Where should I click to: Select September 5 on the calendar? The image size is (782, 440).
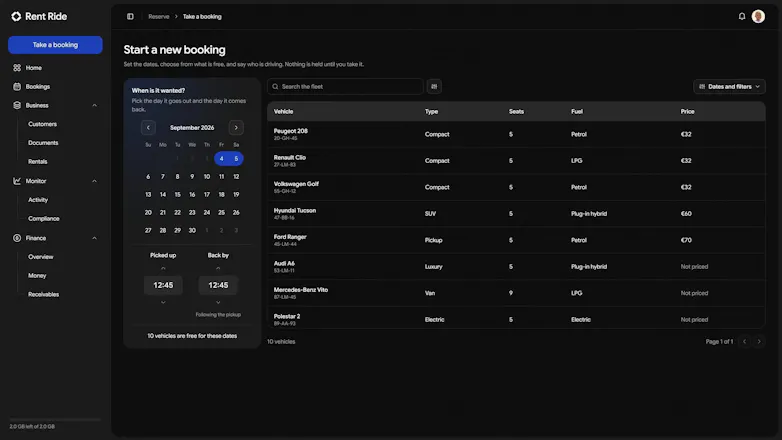click(x=236, y=159)
